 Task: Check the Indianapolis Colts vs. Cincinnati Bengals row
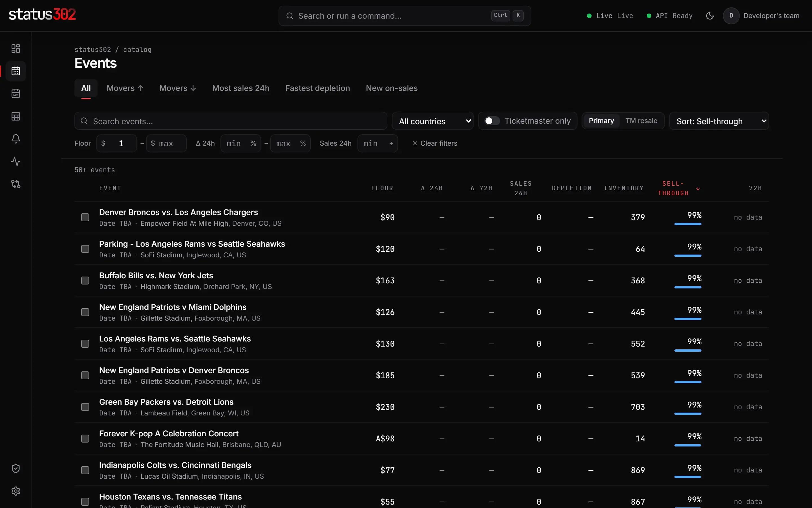pos(85,470)
